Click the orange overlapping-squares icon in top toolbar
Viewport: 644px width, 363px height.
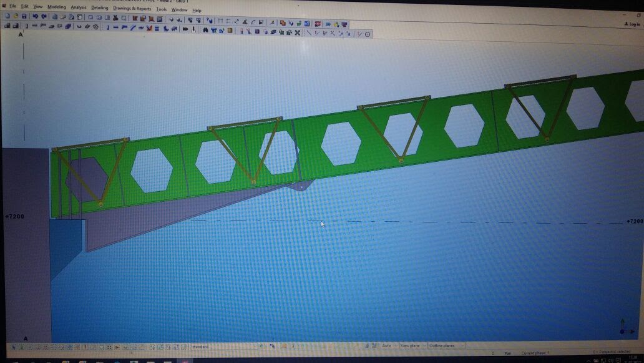283,23
